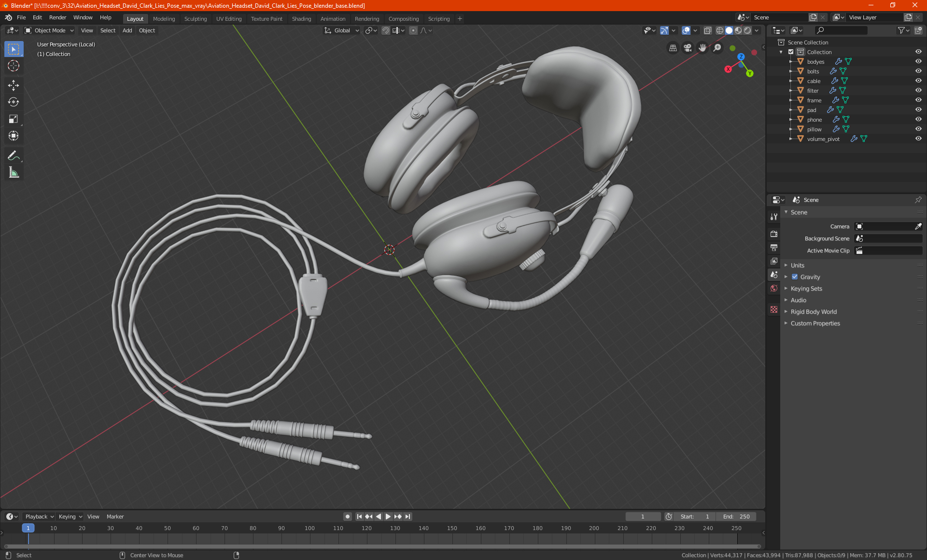
Task: Click the current frame marker on timeline
Action: pyautogui.click(x=28, y=528)
